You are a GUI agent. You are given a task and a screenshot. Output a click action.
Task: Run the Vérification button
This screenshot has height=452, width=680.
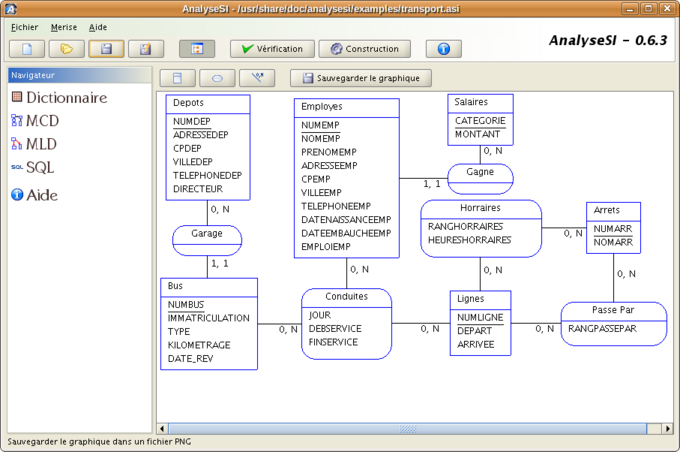tap(273, 48)
